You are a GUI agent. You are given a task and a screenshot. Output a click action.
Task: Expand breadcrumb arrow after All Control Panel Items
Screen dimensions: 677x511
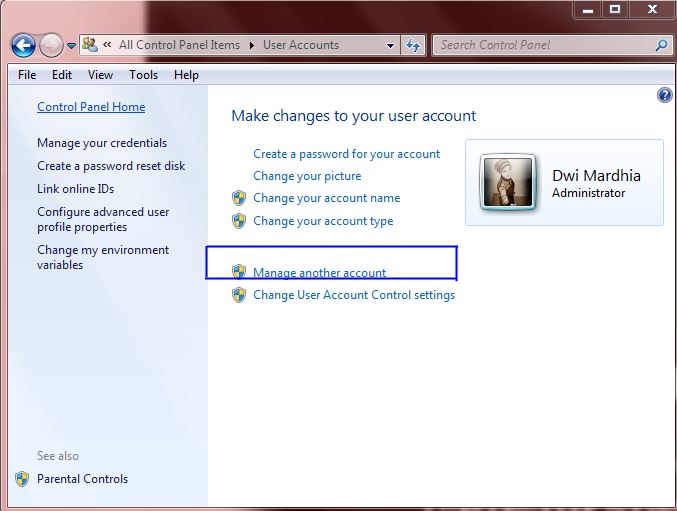coord(252,45)
